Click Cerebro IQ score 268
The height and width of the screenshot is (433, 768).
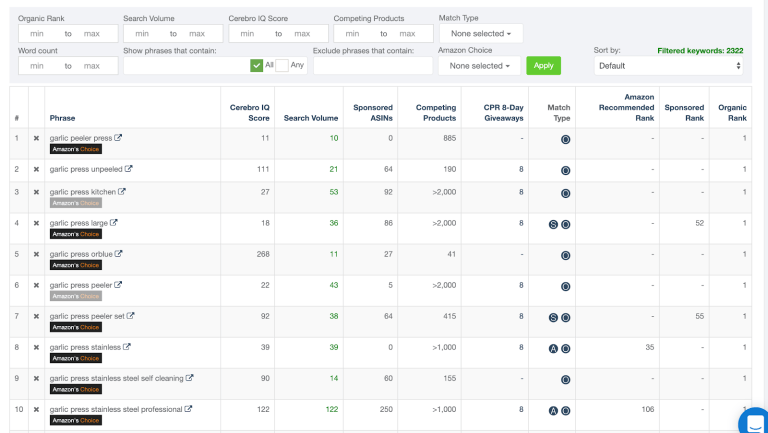point(263,254)
